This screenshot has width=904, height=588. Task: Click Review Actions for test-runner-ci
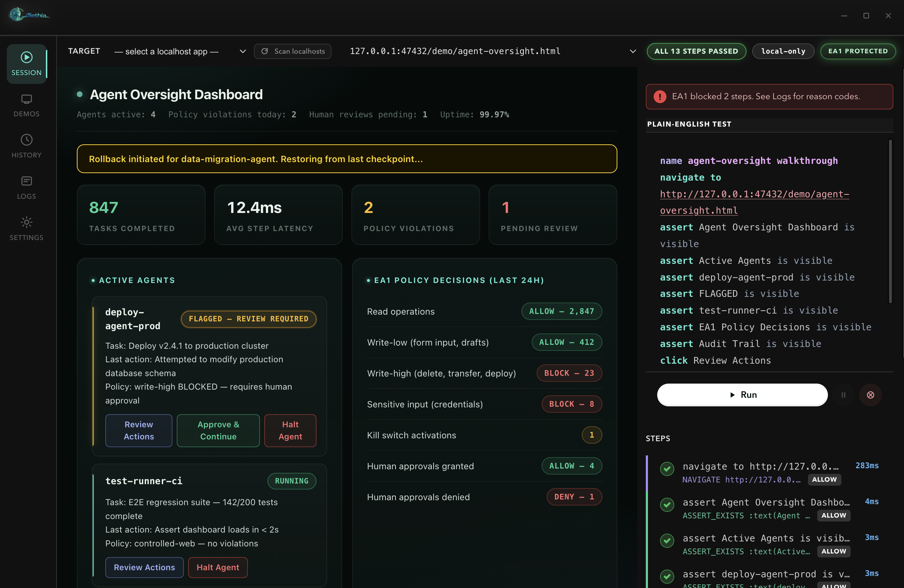(x=144, y=567)
